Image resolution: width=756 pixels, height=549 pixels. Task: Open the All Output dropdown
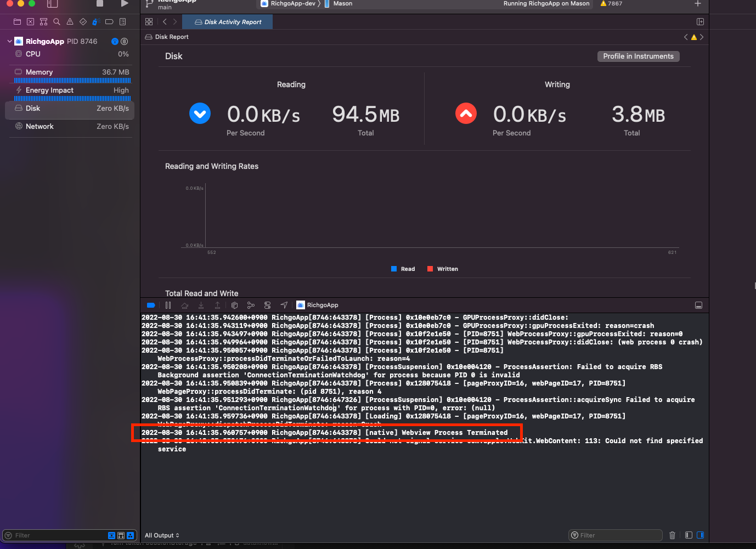coord(162,535)
